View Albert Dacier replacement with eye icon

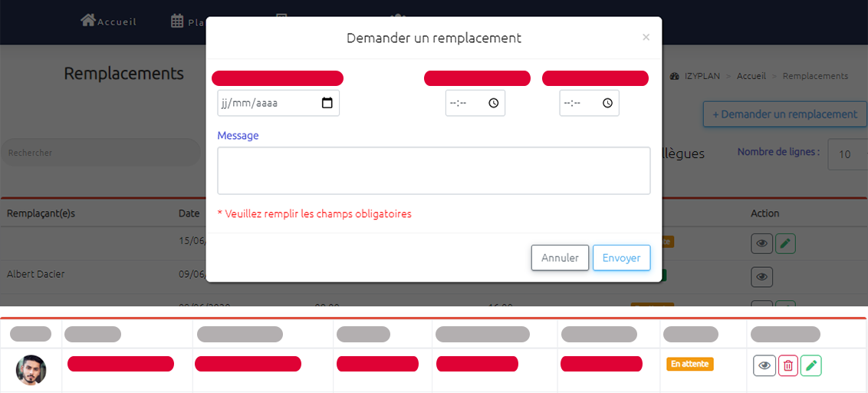761,276
